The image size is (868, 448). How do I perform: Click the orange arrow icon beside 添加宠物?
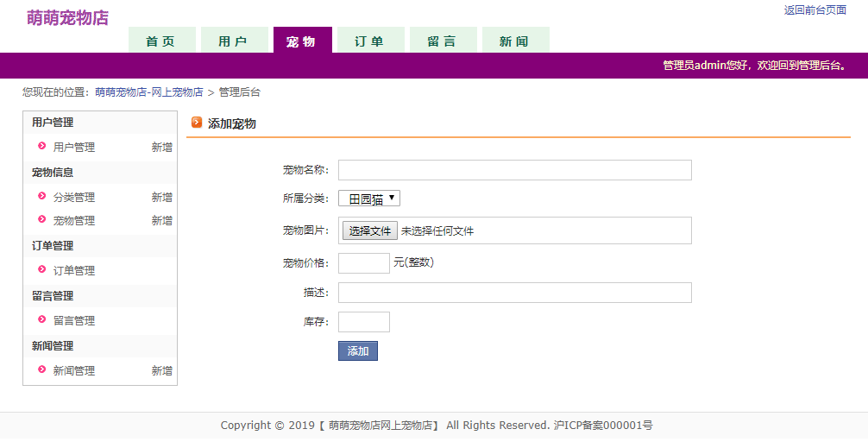point(197,123)
